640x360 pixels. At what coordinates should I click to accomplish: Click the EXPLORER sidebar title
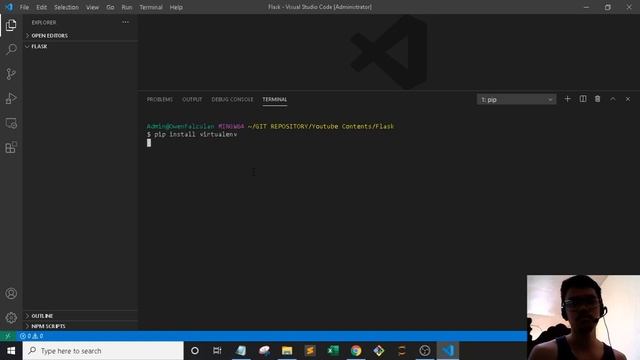[44, 22]
